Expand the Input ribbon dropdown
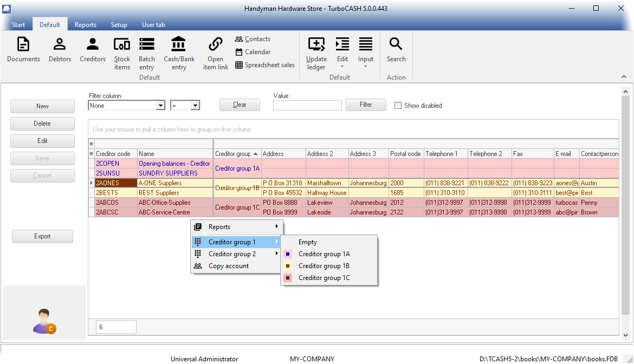 coord(366,54)
